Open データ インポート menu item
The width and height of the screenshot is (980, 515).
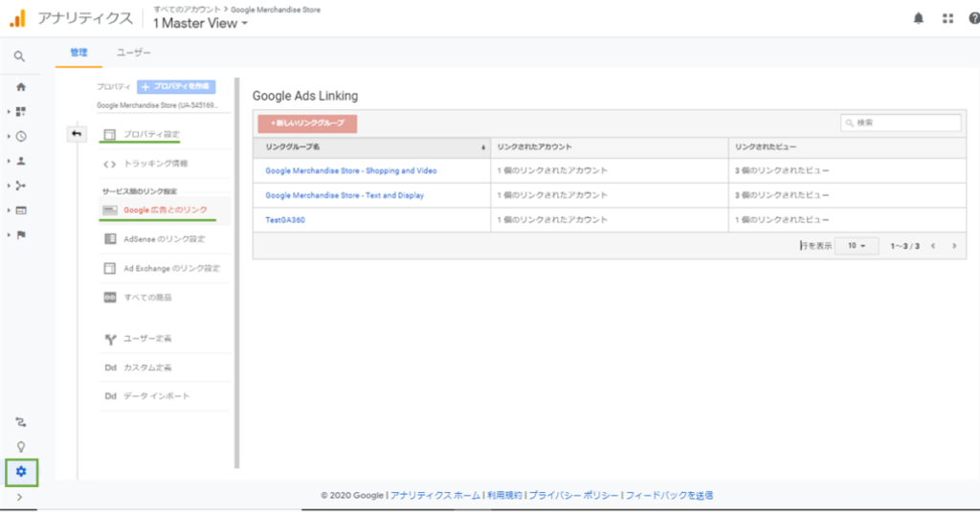point(156,396)
